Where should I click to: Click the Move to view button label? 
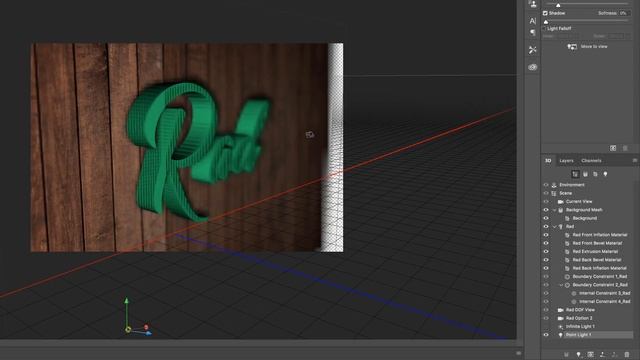point(594,47)
